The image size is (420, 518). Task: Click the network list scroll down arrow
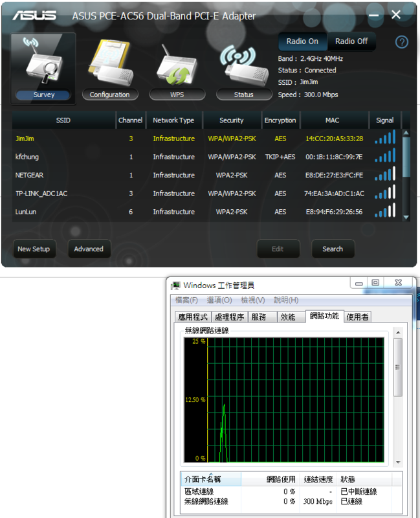pyautogui.click(x=406, y=218)
